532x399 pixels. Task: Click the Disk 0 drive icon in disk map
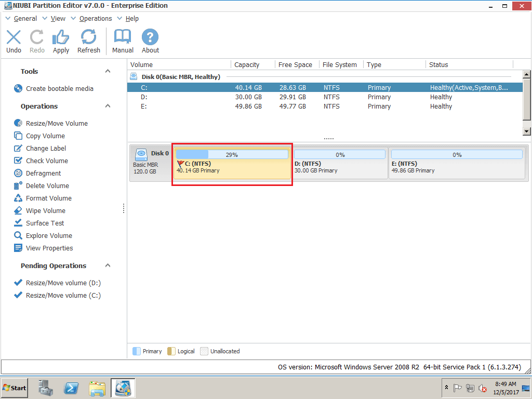[x=141, y=154]
